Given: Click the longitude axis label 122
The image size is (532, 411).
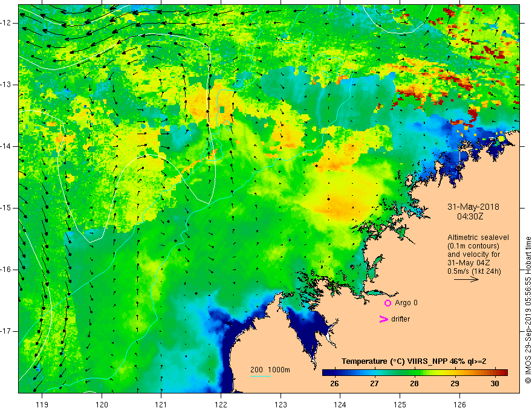Looking at the screenshot, I should click(221, 404).
